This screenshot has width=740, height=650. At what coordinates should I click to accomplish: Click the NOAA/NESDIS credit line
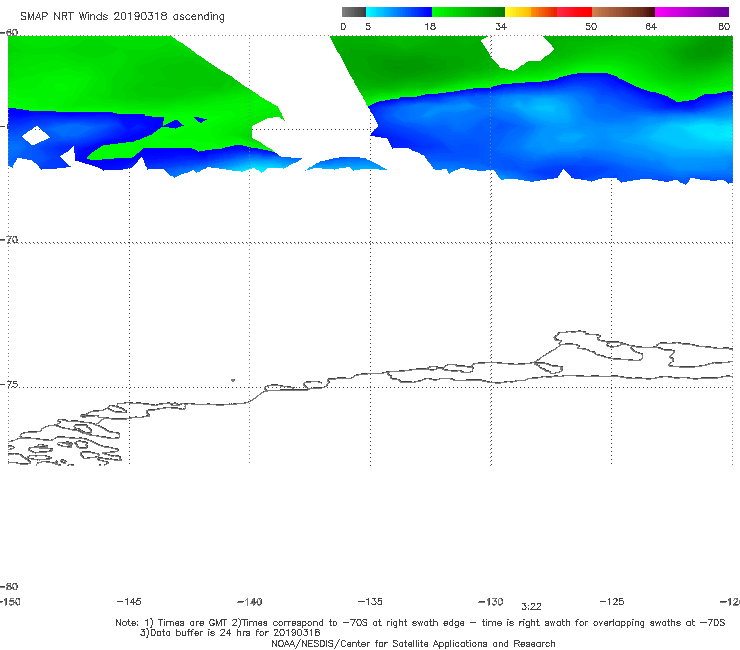click(x=413, y=643)
